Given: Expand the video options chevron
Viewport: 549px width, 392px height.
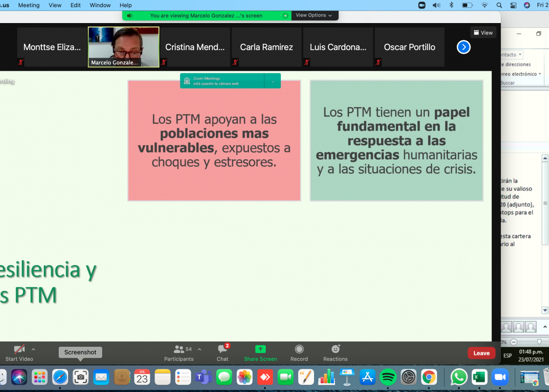Looking at the screenshot, I should [33, 349].
